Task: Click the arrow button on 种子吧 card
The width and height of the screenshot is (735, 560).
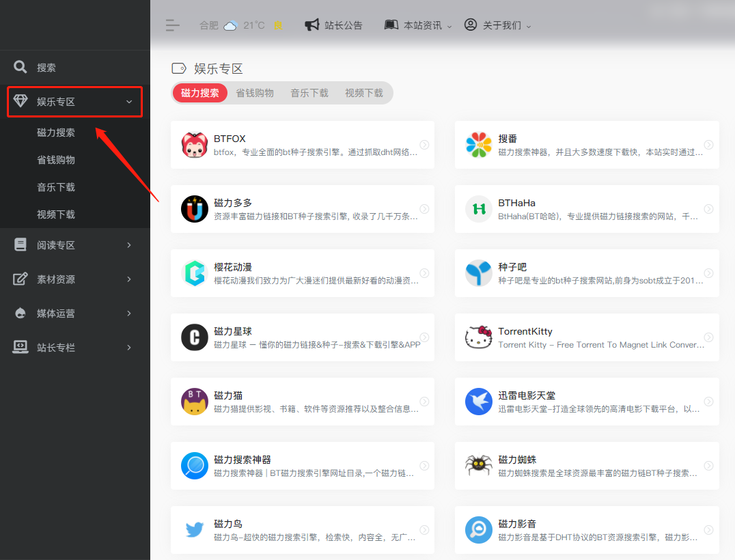Action: point(709,273)
